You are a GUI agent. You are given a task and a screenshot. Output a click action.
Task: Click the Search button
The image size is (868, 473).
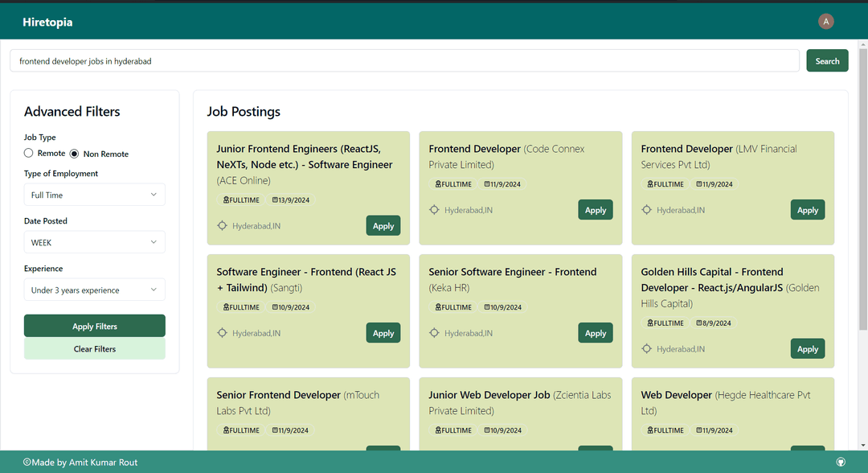[x=827, y=61]
